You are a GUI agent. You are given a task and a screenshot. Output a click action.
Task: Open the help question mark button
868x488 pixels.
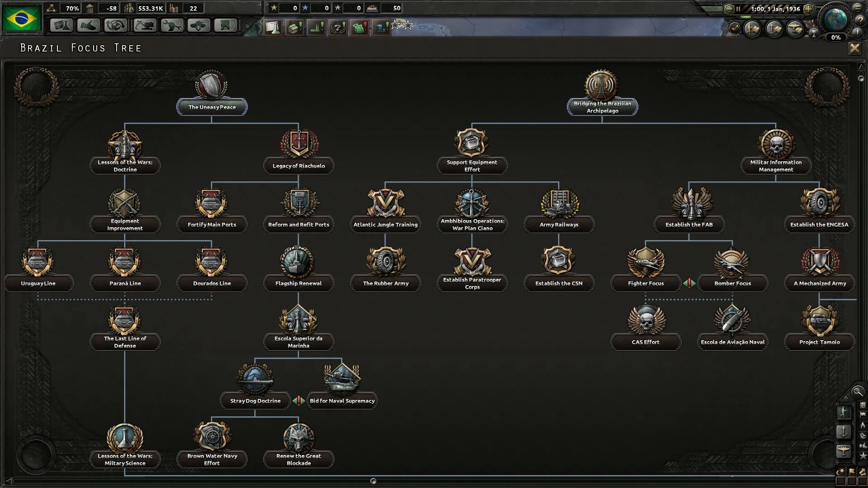pyautogui.click(x=859, y=20)
